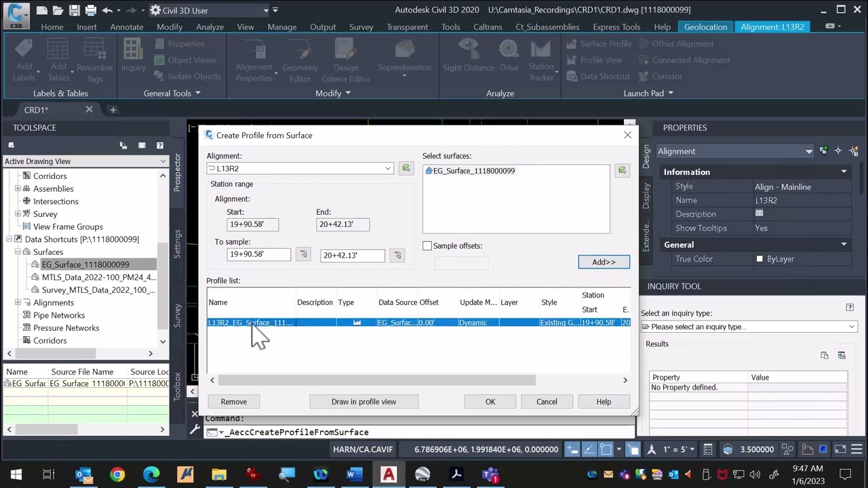Collapse the Data Shortcuts tree node
Screen dimensions: 868x488
click(9, 239)
